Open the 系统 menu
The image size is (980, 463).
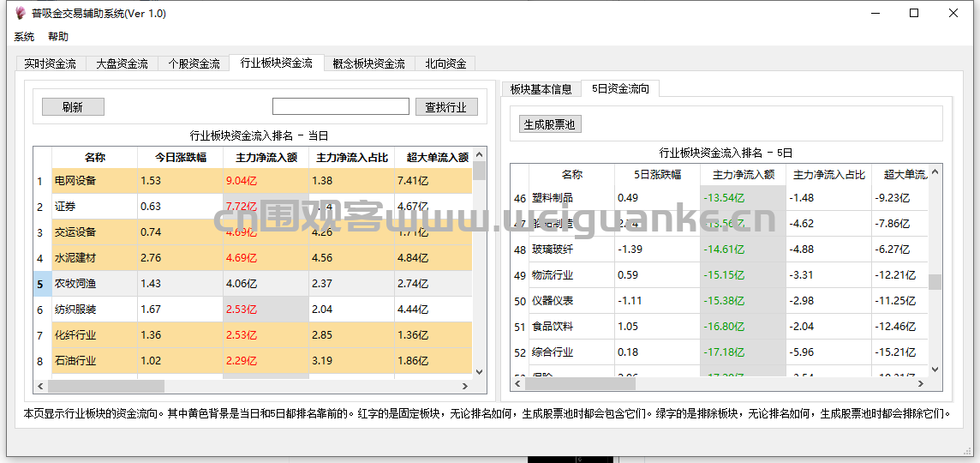[24, 37]
